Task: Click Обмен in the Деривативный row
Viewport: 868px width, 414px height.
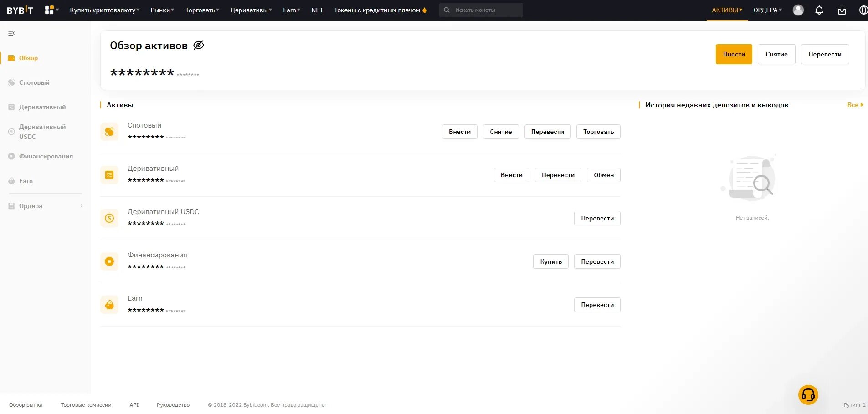Action: [604, 175]
